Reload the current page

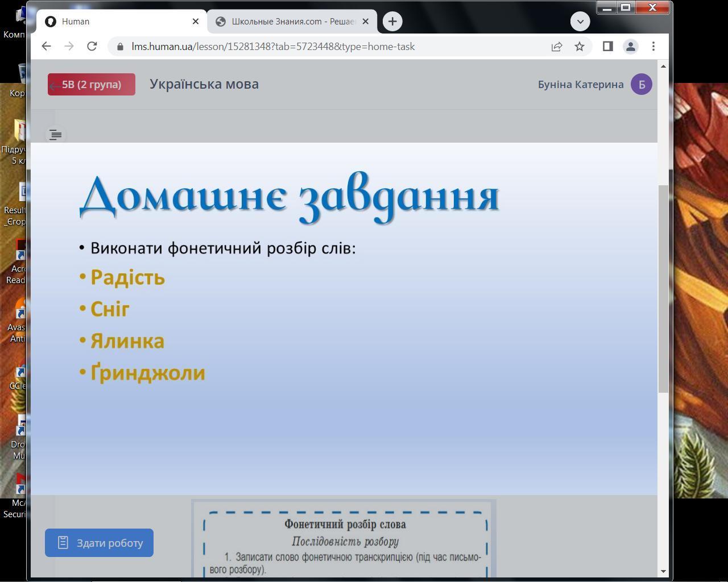click(92, 47)
